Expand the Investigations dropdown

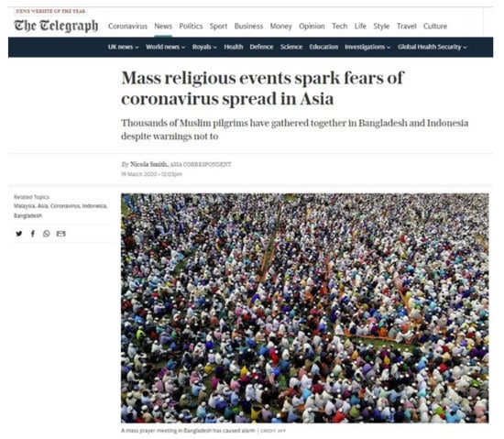(367, 47)
